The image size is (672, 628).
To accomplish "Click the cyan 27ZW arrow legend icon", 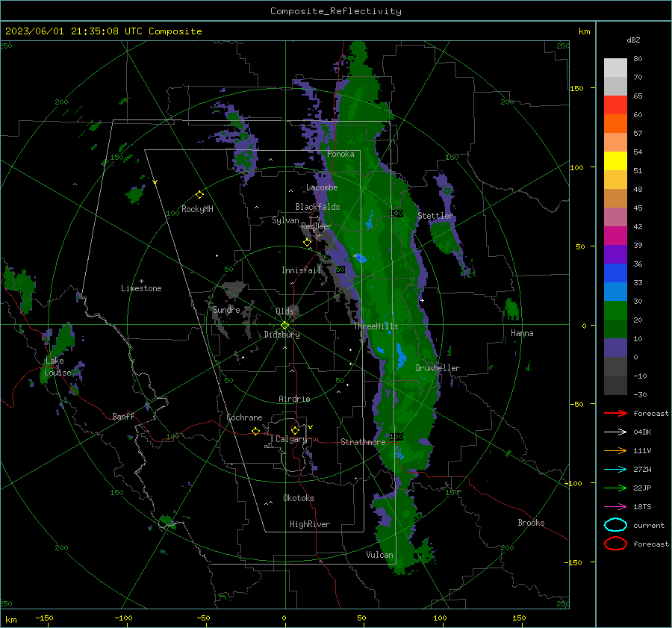I will tap(615, 470).
